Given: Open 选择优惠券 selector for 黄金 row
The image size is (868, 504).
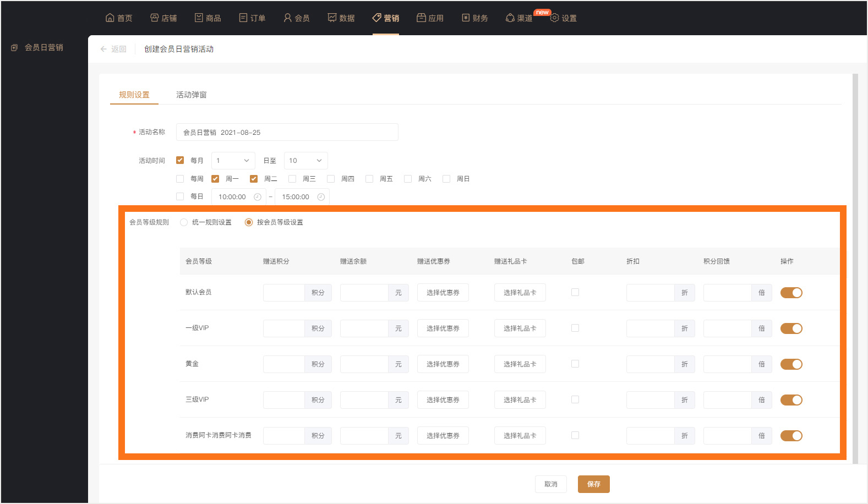Looking at the screenshot, I should [x=443, y=364].
